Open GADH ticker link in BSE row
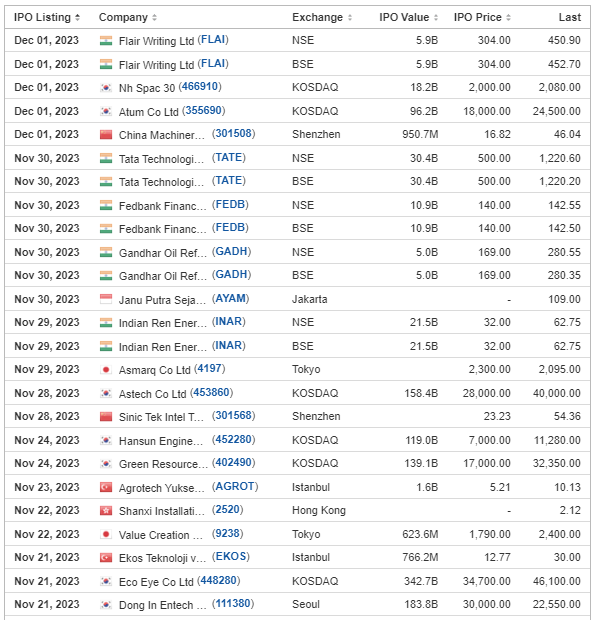The width and height of the screenshot is (595, 620). pos(232,275)
